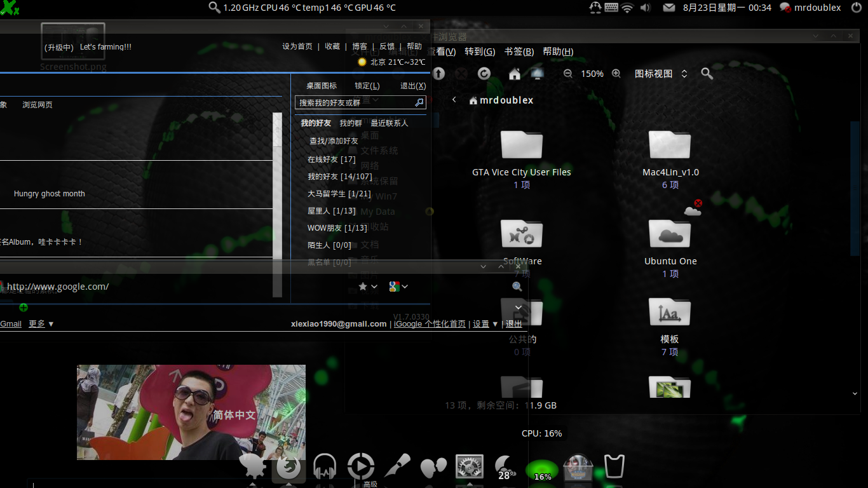The image size is (868, 488).
Task: Open Computer location from toolbar icon
Action: [538, 74]
